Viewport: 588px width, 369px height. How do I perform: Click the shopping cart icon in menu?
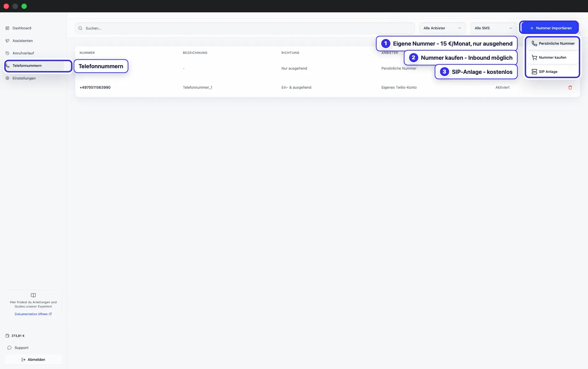click(534, 57)
